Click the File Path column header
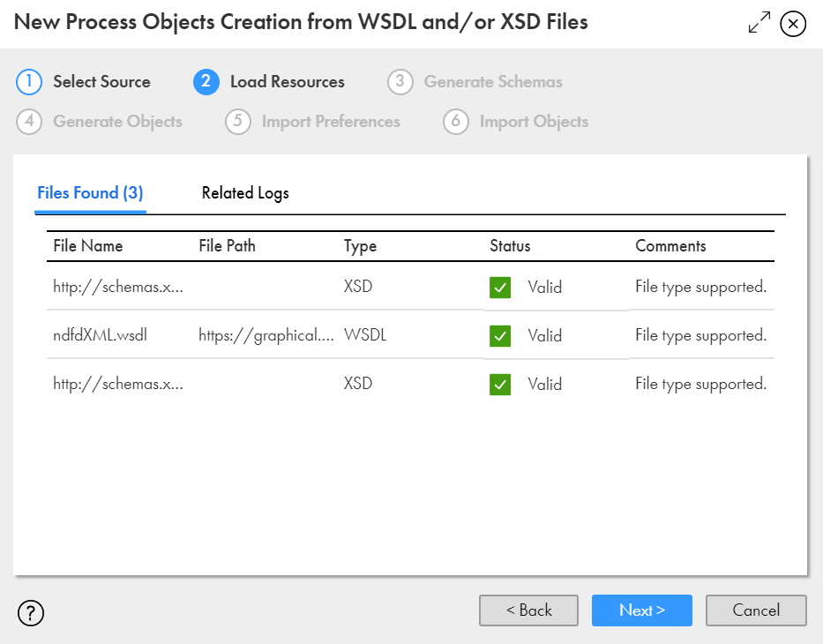The image size is (823, 644). pyautogui.click(x=227, y=245)
